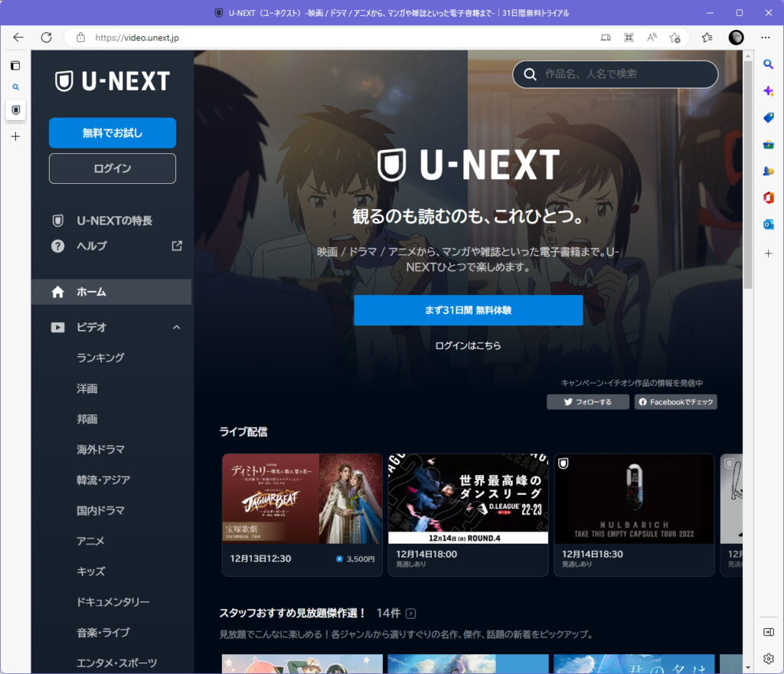This screenshot has width=784, height=674.
Task: Click the external link icon beside ヘルプ
Action: click(x=177, y=246)
